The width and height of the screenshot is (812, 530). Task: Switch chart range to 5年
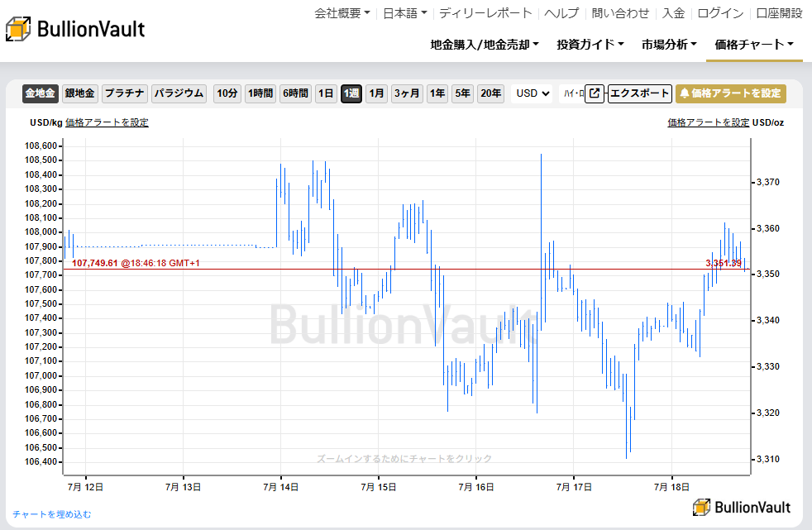pyautogui.click(x=462, y=93)
